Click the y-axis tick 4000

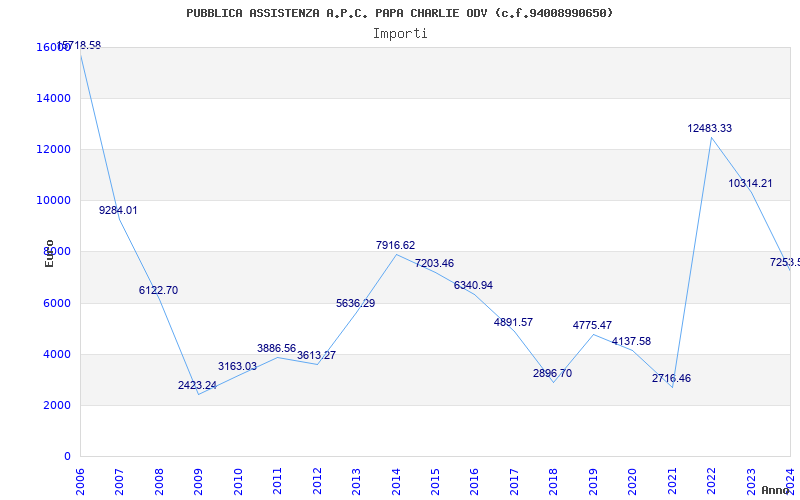tap(57, 354)
